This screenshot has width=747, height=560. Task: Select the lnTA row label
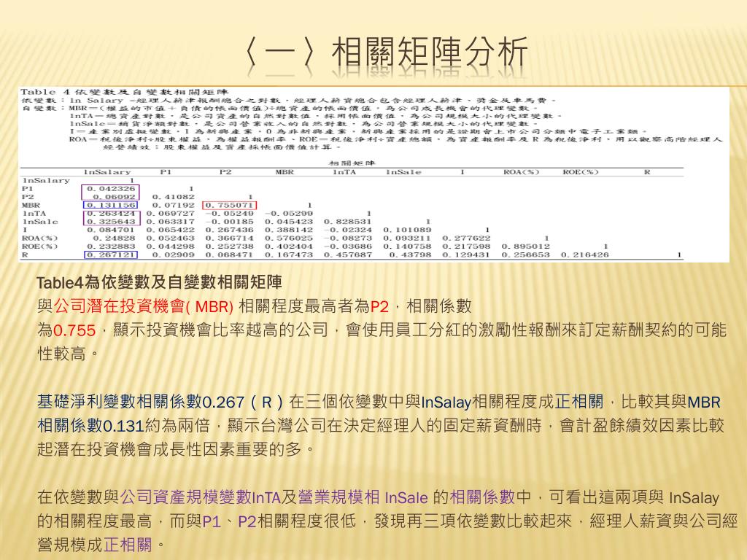34,214
